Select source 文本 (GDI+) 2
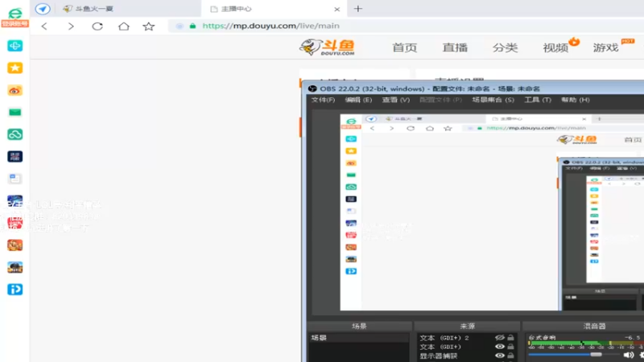The image size is (644, 362). tap(444, 338)
